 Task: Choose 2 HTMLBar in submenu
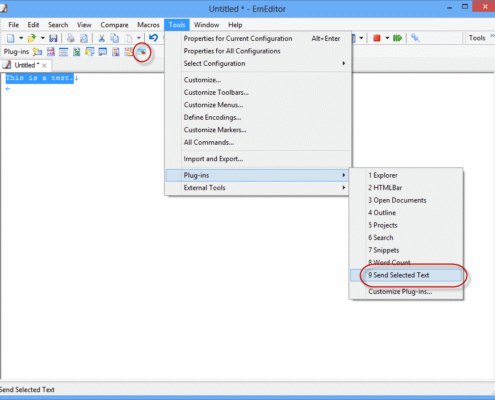(406, 188)
